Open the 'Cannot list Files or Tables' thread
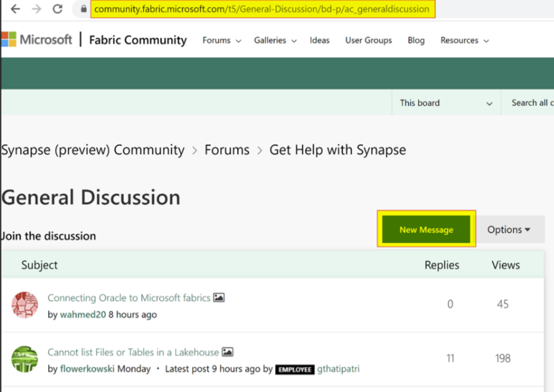This screenshot has height=392, width=554. (134, 352)
